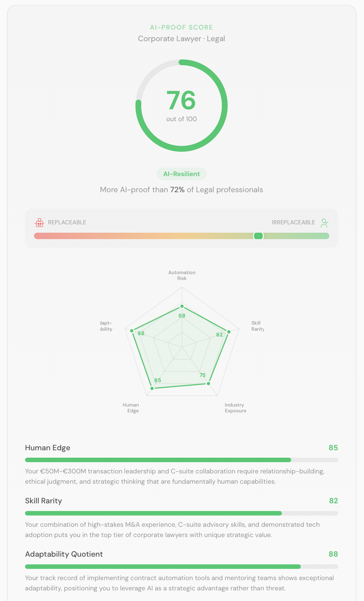Expand the Skill Rarity details section
Screen dimensions: 364x601
click(x=44, y=501)
